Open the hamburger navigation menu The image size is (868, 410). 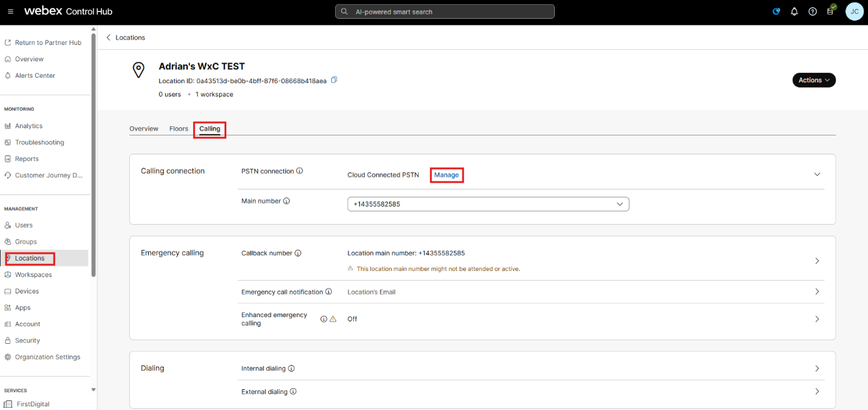10,12
